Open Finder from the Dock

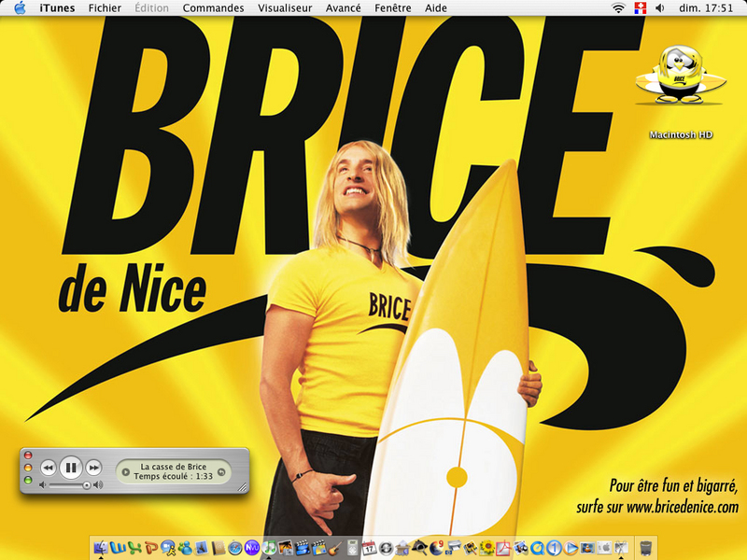(x=101, y=548)
